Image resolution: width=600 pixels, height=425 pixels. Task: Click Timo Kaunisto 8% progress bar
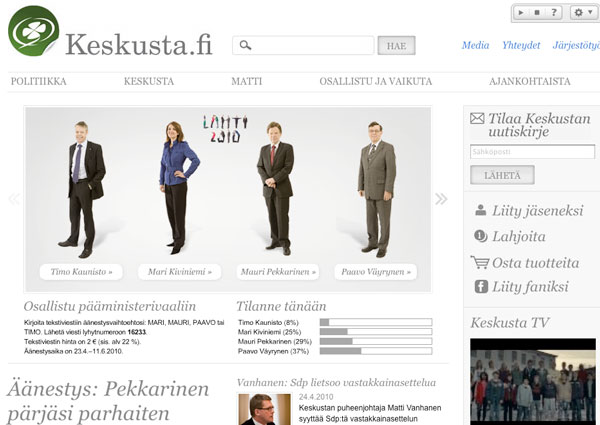(x=376, y=322)
